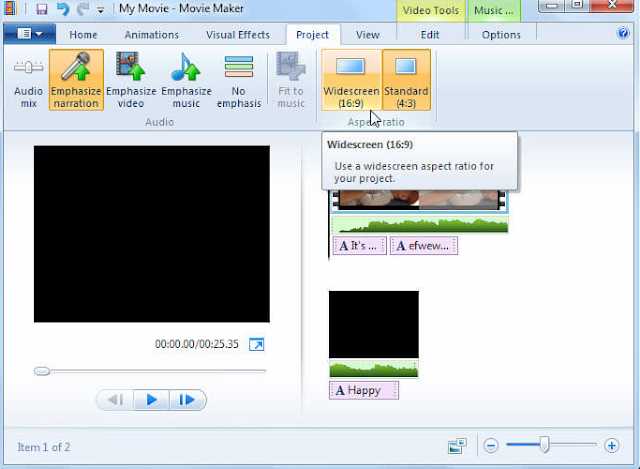Select the music track under first clip
640x469 pixels.
(420, 224)
